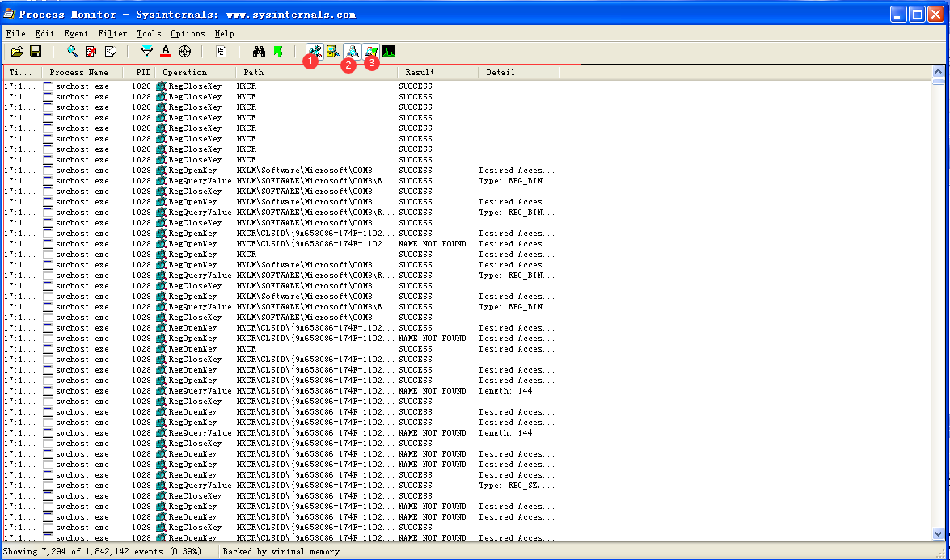Click the Result column header

(437, 72)
